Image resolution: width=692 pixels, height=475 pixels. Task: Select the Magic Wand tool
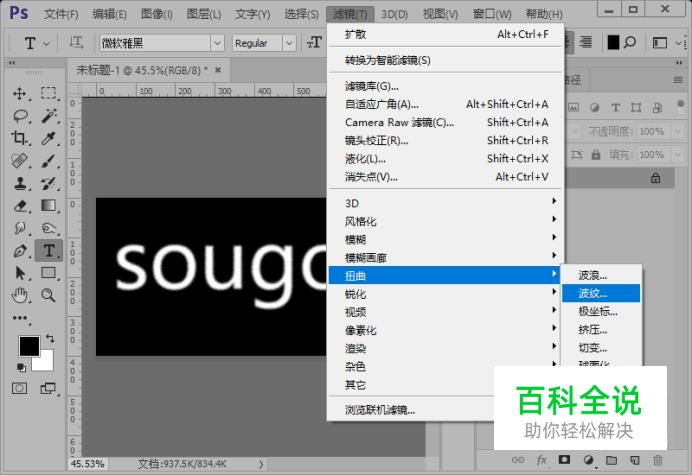click(49, 116)
